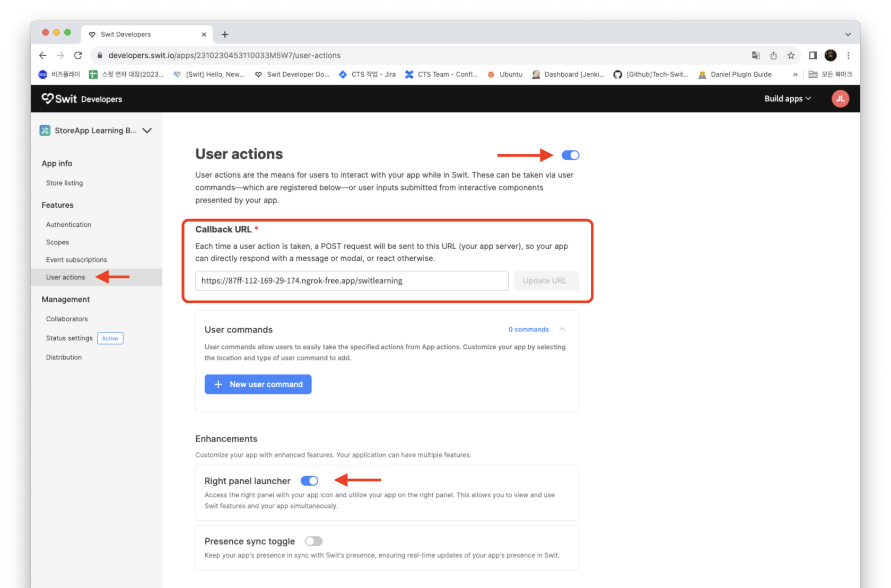Click the New user command button

tap(258, 384)
